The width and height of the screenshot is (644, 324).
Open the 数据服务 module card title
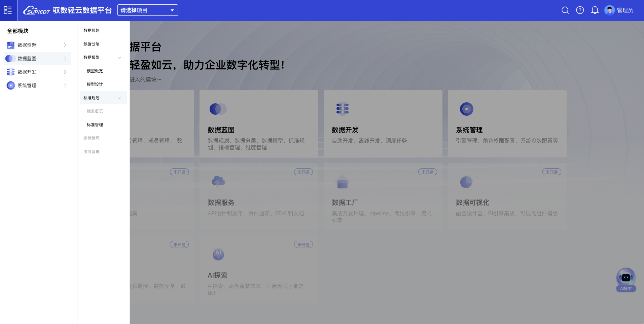coord(221,203)
